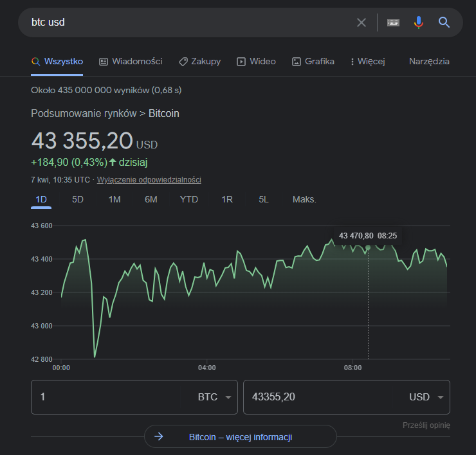Open the BTC currency dropdown
Screen dimensions: 476x455
[x=215, y=397]
